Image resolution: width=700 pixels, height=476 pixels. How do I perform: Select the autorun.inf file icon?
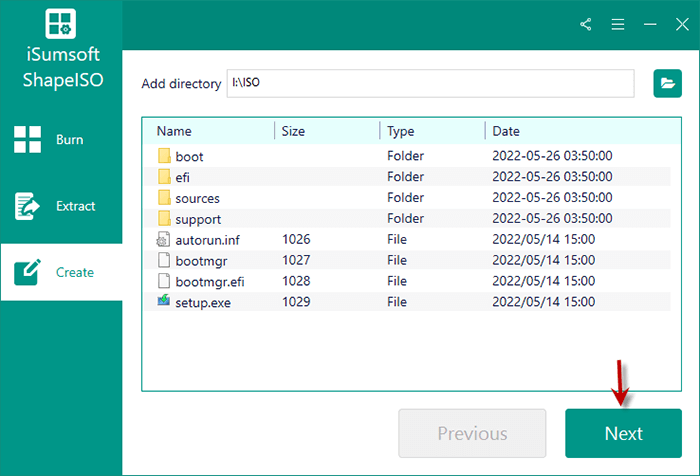[165, 240]
